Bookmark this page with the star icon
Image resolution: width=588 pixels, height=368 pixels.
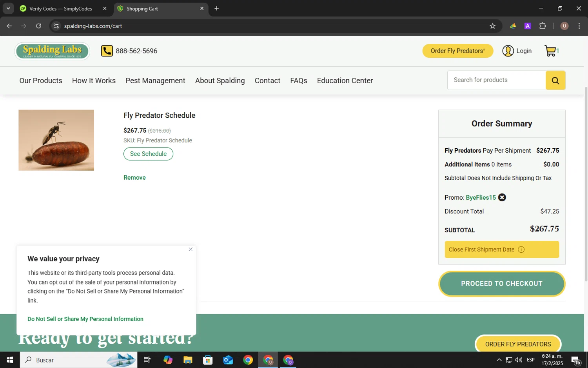click(492, 26)
